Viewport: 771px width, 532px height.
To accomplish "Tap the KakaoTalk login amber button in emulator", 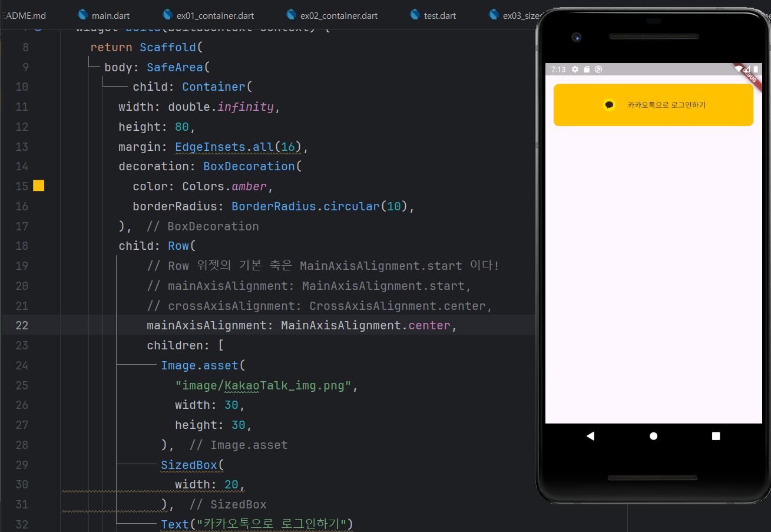I will [653, 105].
